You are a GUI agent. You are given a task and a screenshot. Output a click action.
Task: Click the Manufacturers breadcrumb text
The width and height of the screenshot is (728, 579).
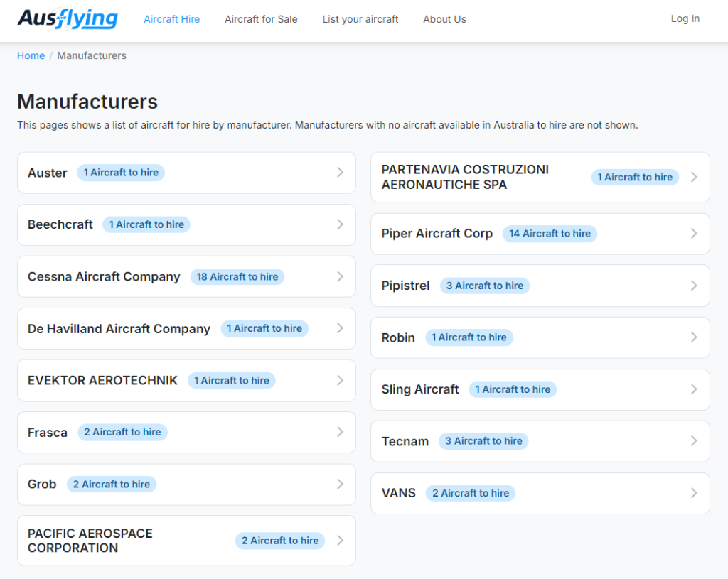tap(92, 55)
